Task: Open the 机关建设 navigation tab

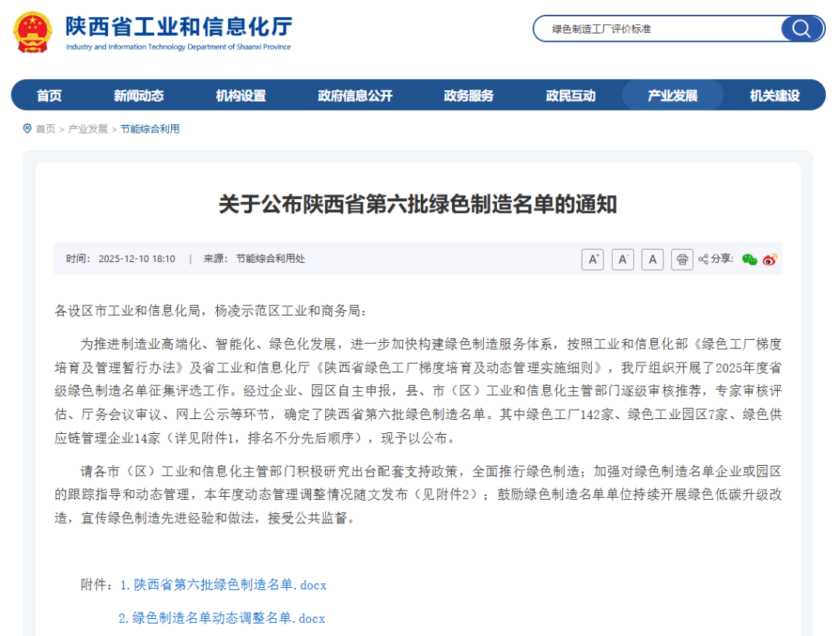Action: pyautogui.click(x=774, y=96)
